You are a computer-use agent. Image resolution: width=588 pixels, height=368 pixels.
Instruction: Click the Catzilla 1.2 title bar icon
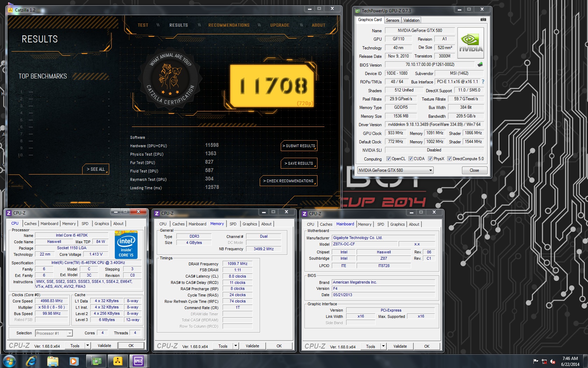pos(10,10)
